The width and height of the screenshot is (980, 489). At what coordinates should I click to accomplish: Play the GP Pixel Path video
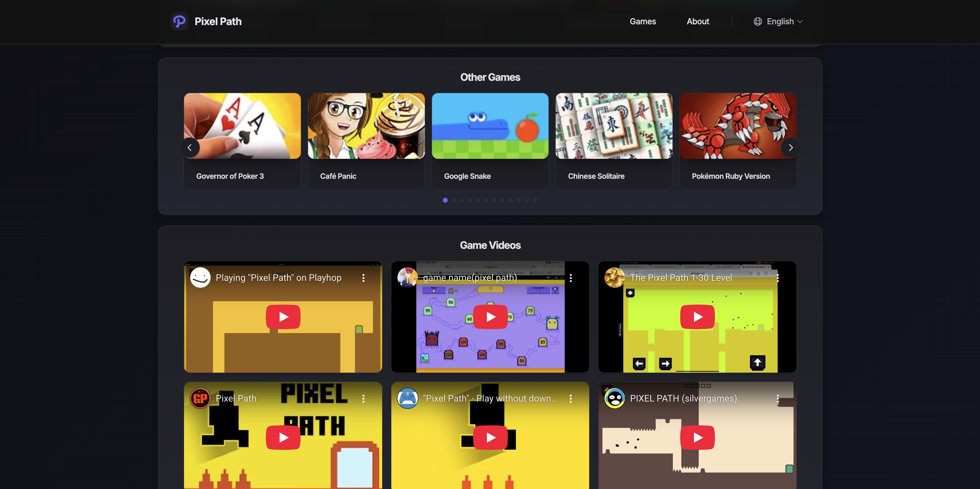[283, 438]
